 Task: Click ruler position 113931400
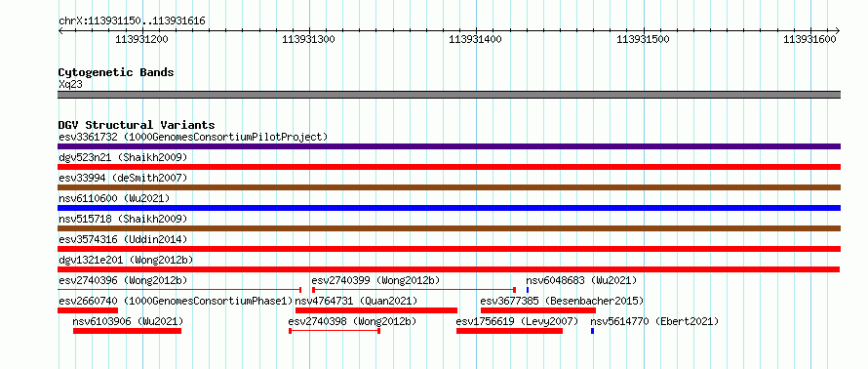pyautogui.click(x=476, y=39)
